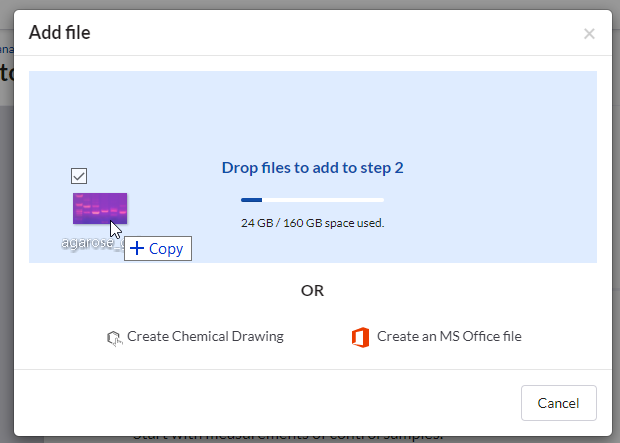This screenshot has width=620, height=443.
Task: Click the agarose file name label
Action: [x=84, y=244]
